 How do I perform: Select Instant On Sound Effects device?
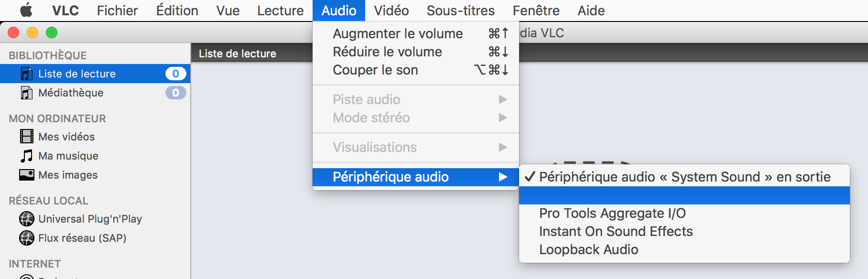click(616, 231)
